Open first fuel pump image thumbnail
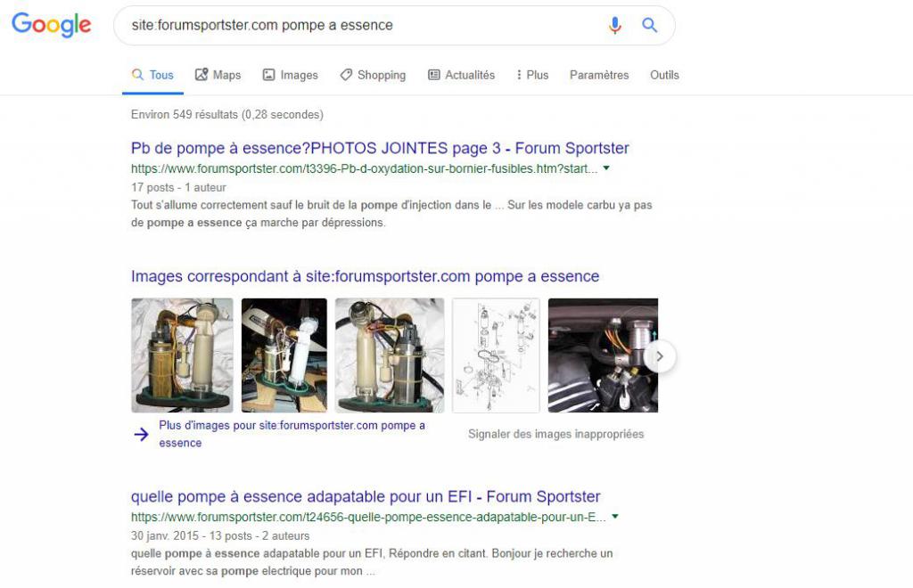Image resolution: width=913 pixels, height=588 pixels. [x=182, y=355]
